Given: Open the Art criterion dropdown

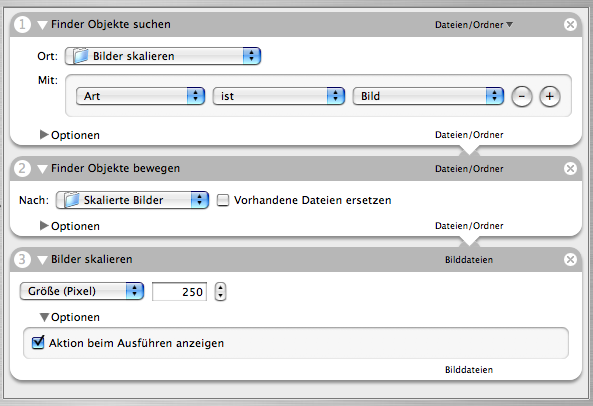Looking at the screenshot, I should coord(140,96).
